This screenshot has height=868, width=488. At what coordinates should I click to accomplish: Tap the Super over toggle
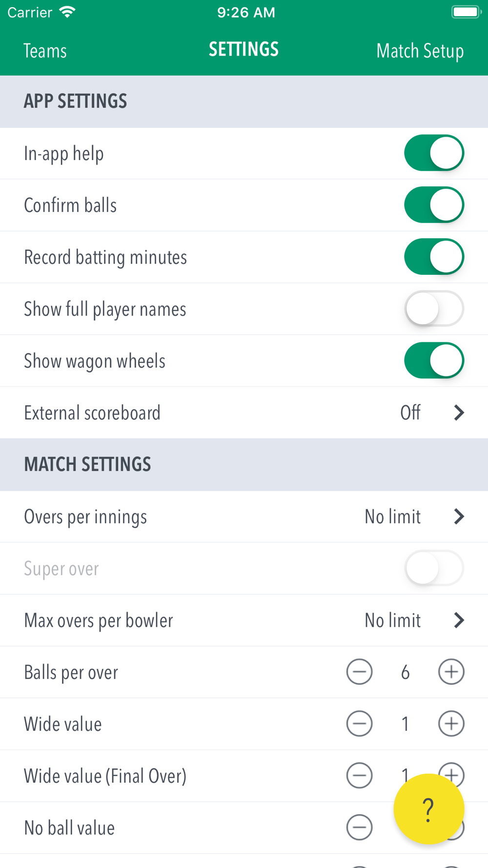click(434, 568)
